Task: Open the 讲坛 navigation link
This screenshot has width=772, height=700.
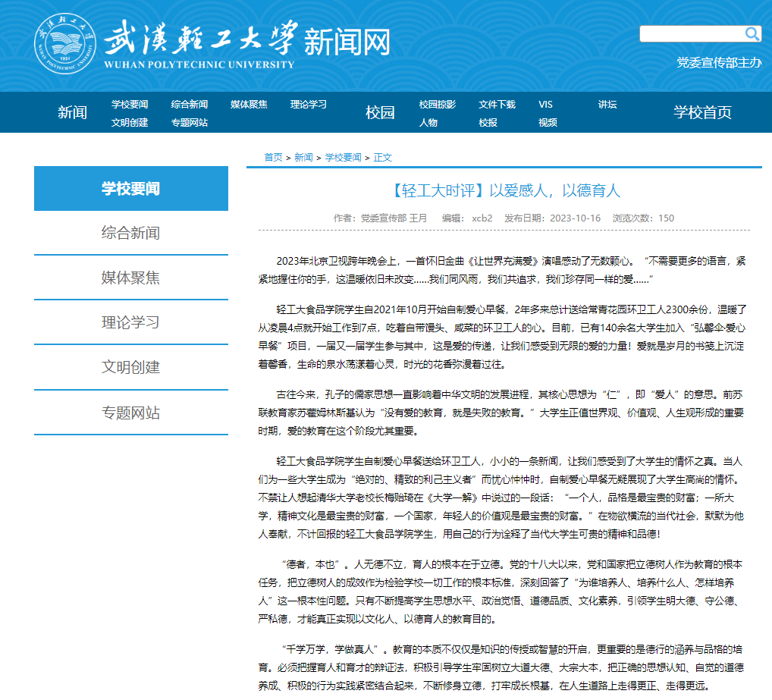Action: (607, 105)
